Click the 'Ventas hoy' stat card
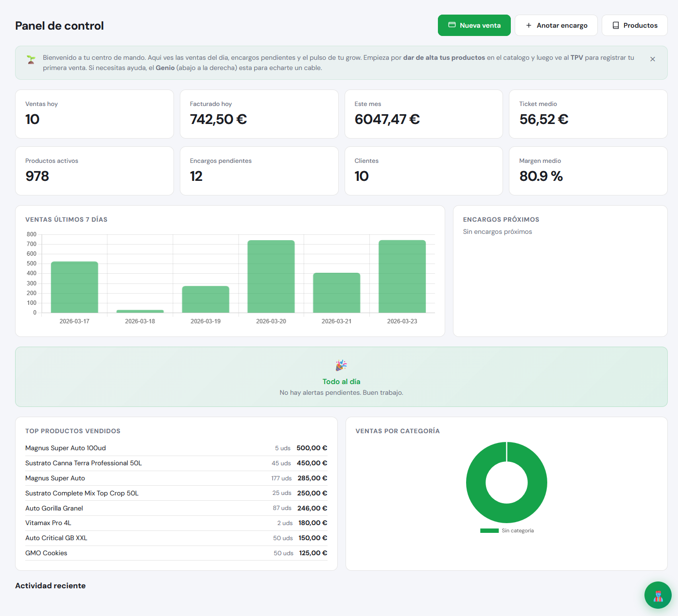Image resolution: width=678 pixels, height=616 pixels. tap(94, 114)
